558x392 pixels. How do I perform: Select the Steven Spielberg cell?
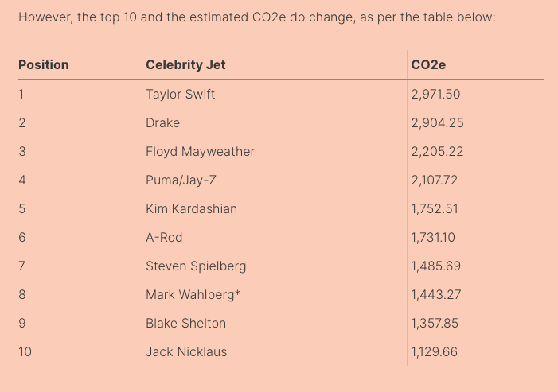[196, 266]
